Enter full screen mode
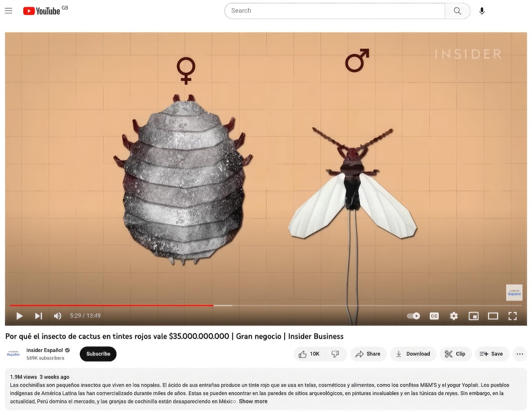The image size is (532, 415). 512,316
